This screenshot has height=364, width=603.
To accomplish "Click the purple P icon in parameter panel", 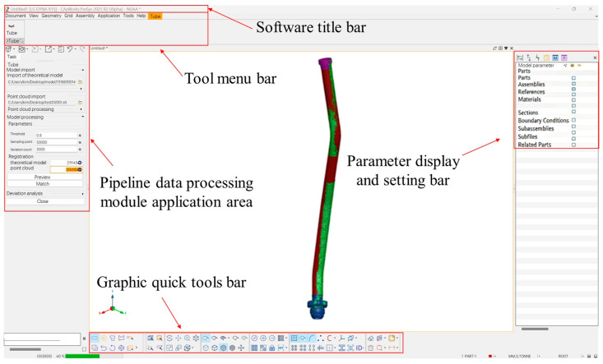I will 564,58.
